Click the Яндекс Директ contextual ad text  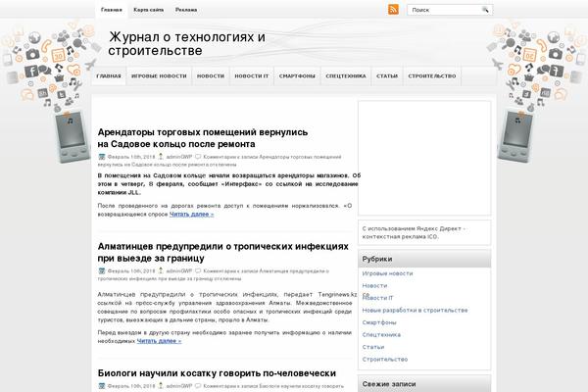point(414,232)
